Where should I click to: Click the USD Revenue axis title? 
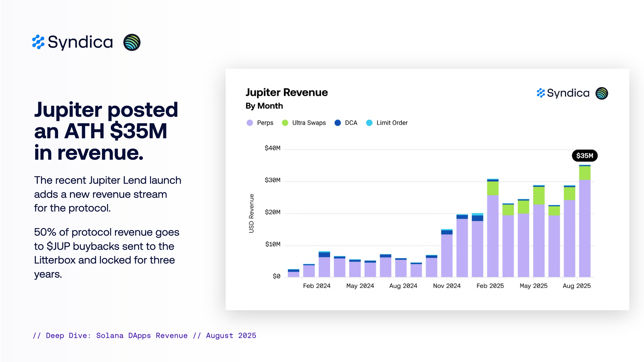tap(251, 213)
